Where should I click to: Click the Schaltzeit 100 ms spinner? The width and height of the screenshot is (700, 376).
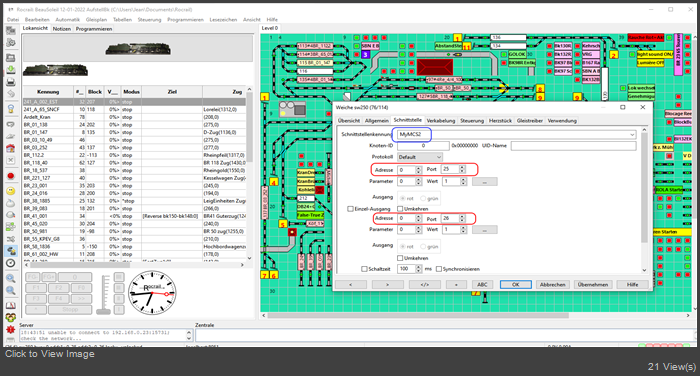coord(419,269)
